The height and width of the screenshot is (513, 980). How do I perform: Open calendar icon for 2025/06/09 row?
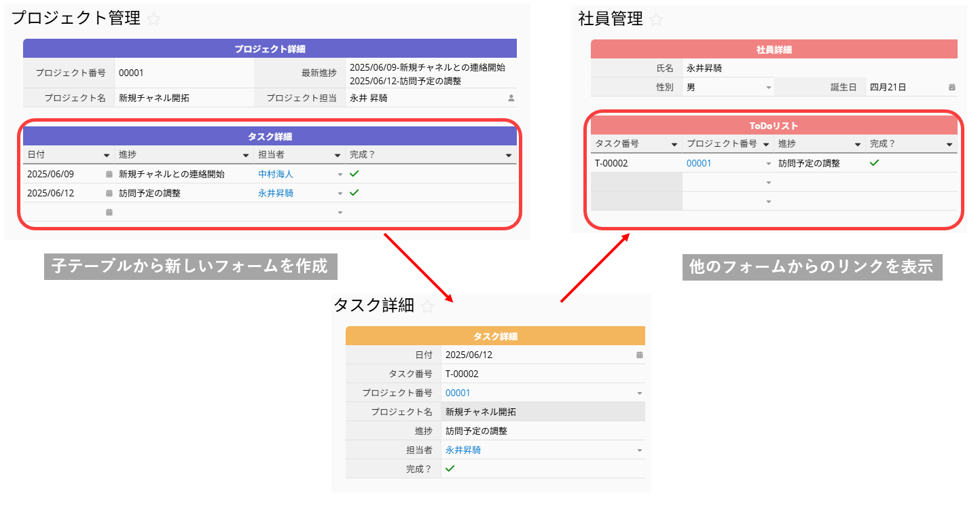click(x=109, y=174)
